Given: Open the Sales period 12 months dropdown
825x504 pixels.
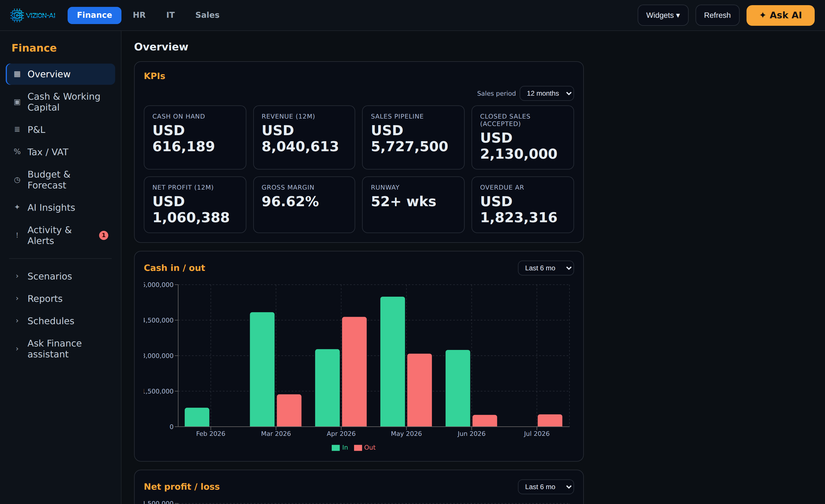Looking at the screenshot, I should pos(547,93).
